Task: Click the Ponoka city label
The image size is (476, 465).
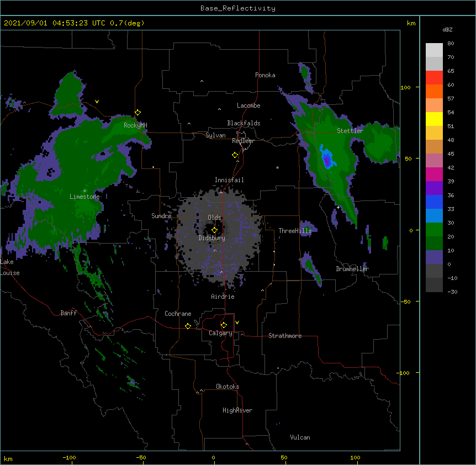Action: [x=265, y=75]
